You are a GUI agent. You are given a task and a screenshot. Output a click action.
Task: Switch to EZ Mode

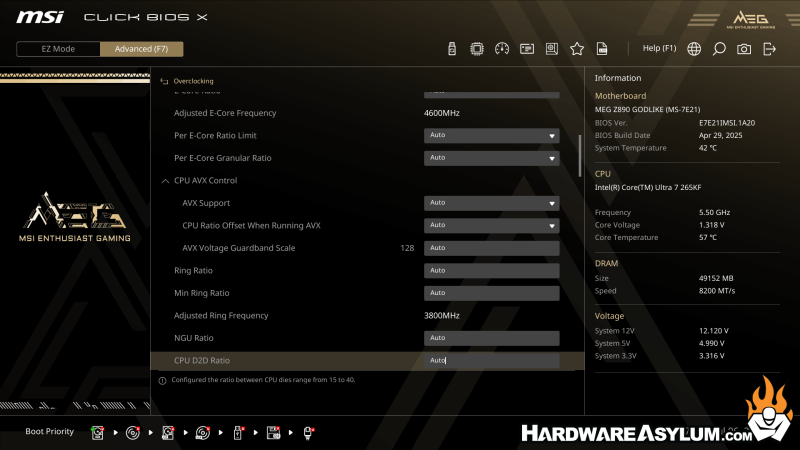[x=58, y=49]
